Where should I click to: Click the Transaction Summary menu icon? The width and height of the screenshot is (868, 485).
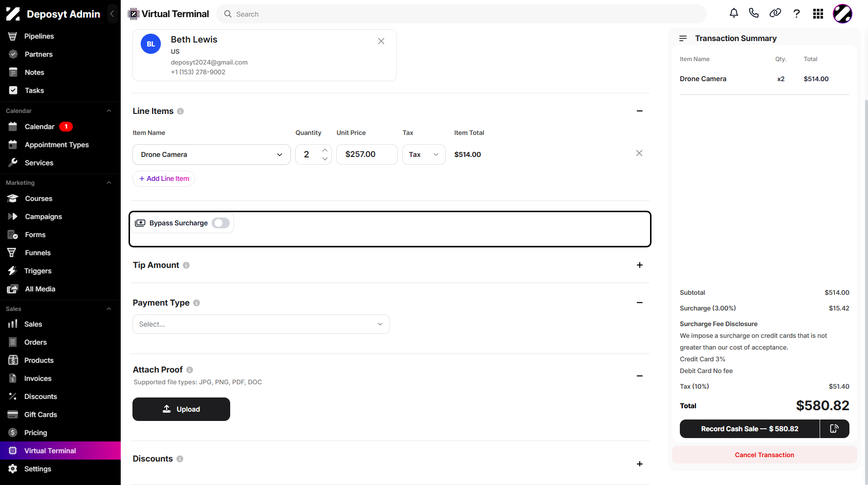[683, 38]
